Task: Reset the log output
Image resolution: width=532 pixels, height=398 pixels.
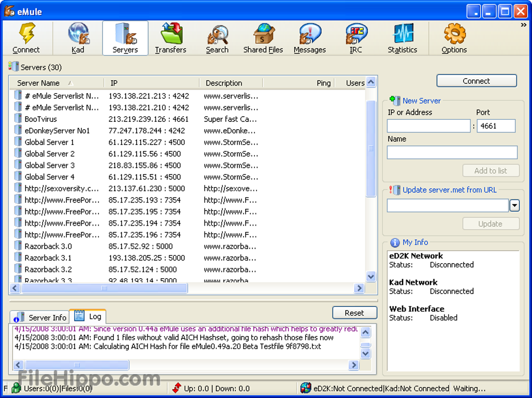Action: click(354, 313)
